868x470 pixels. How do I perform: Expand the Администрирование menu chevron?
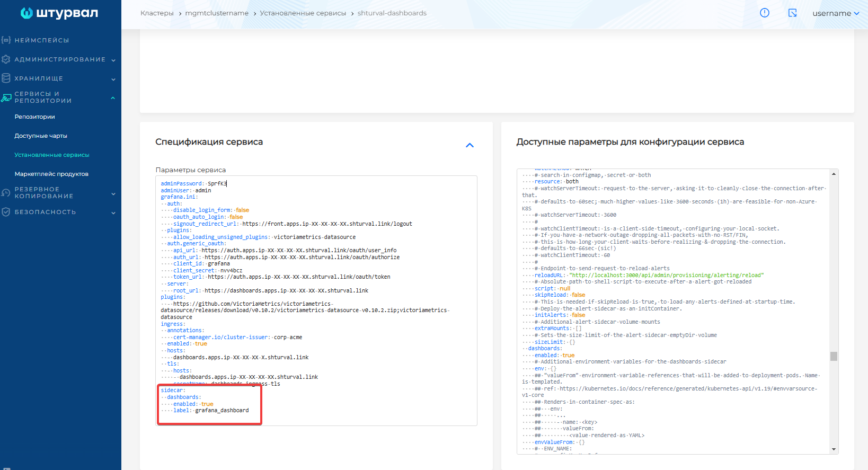(x=113, y=60)
